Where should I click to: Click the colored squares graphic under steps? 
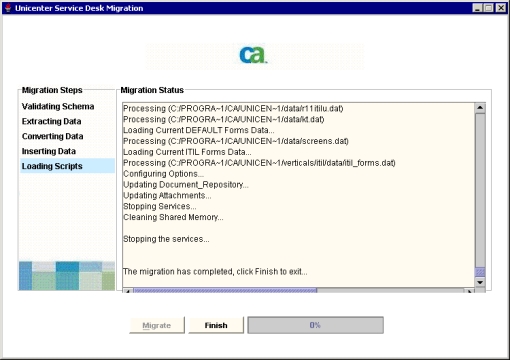67,276
